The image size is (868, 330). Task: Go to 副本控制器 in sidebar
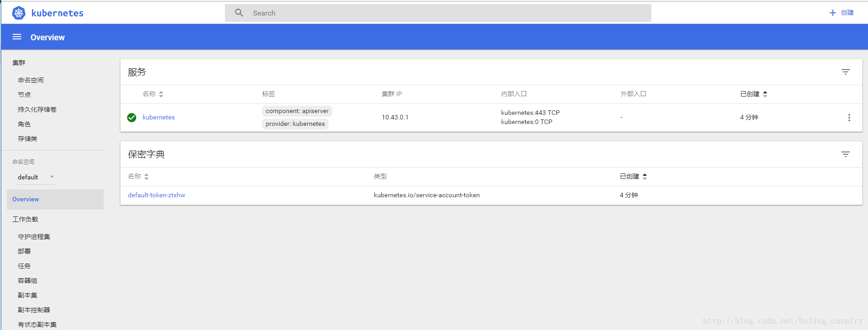pyautogui.click(x=34, y=310)
